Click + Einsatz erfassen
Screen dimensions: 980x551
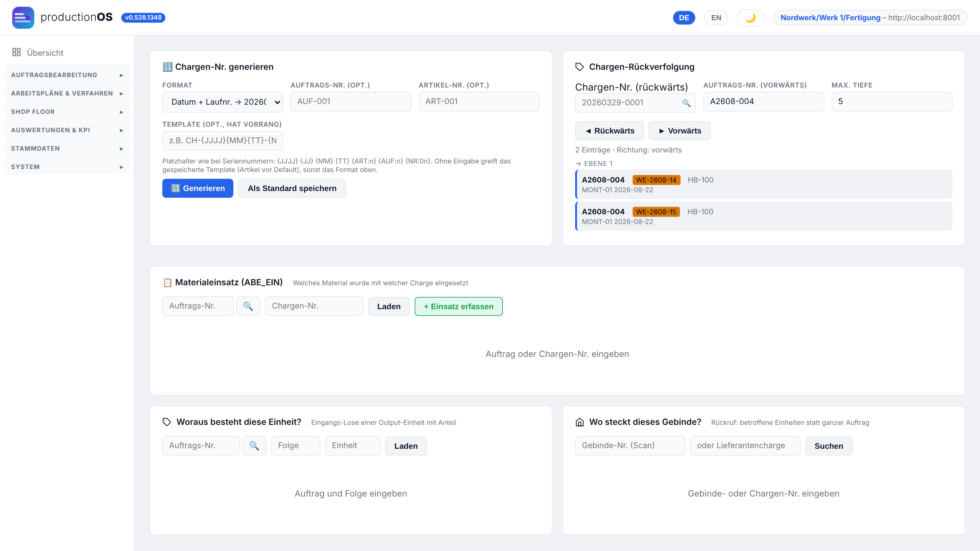pyautogui.click(x=458, y=306)
